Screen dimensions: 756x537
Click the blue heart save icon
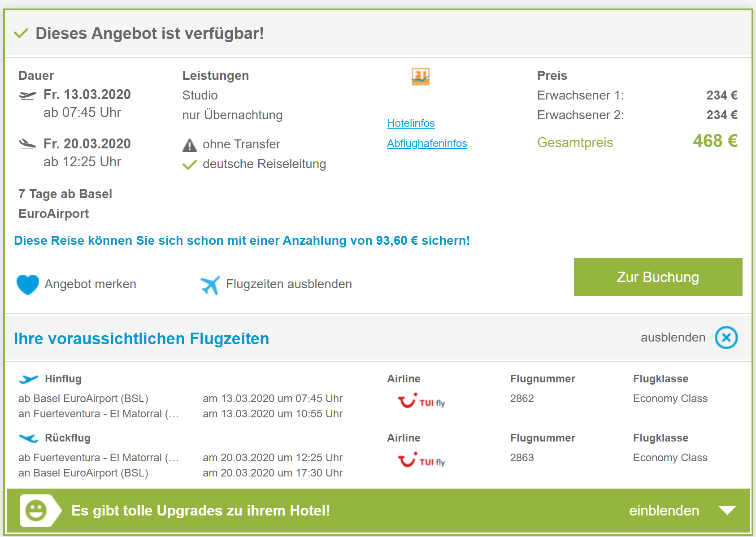point(28,285)
